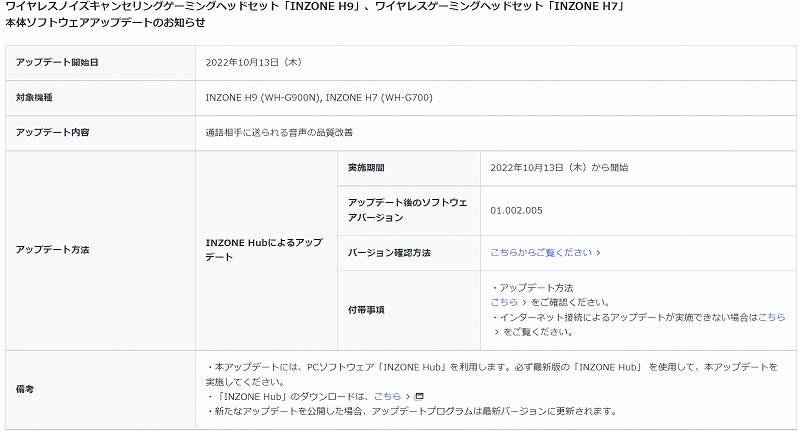
Task: Click the INZONE H9 (WH-G900N) model text
Action: (263, 97)
